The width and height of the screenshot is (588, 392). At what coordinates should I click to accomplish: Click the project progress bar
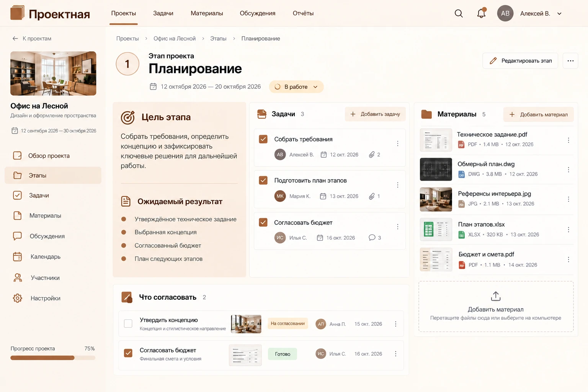53,358
